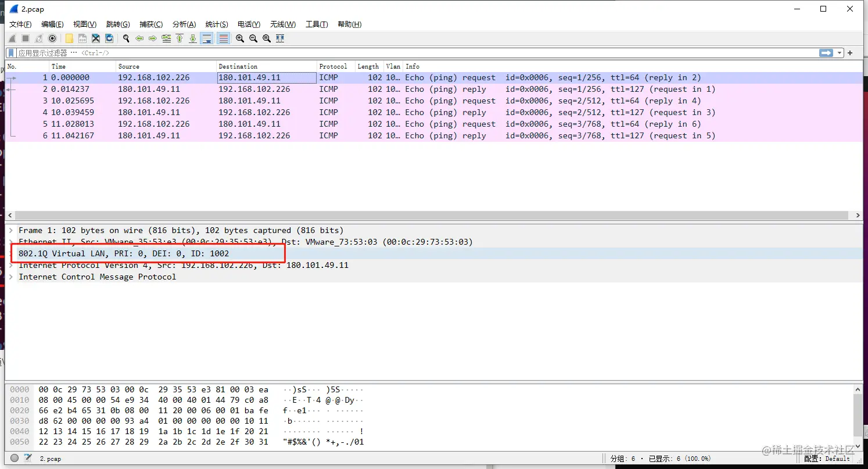Screen dimensions: 868x469
Task: Open the display filter bookmark menu
Action: pos(11,53)
